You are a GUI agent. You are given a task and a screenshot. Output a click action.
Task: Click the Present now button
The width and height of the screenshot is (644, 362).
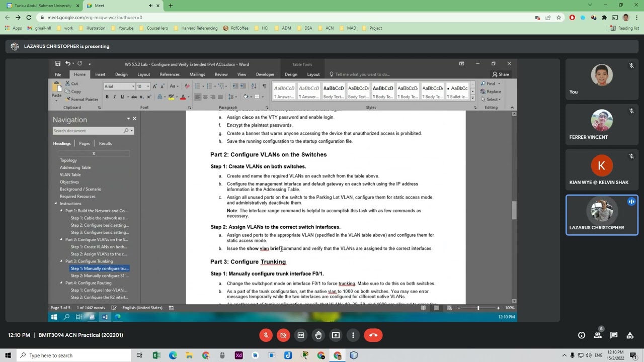[x=336, y=335]
